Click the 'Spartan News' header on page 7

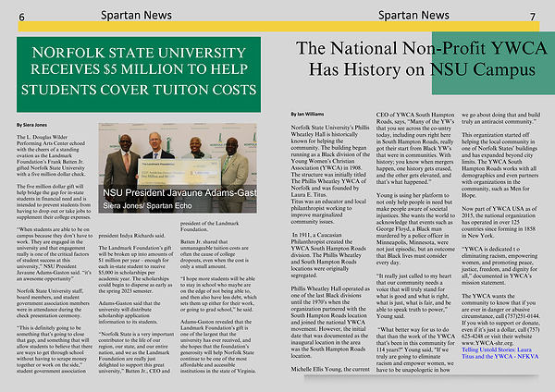[x=413, y=15]
